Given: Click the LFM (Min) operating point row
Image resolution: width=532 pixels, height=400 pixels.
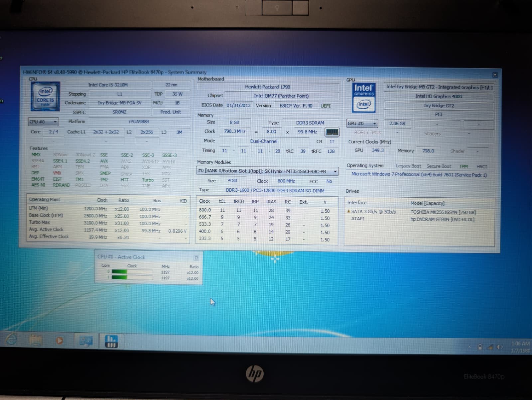Looking at the screenshot, I should click(x=108, y=209).
